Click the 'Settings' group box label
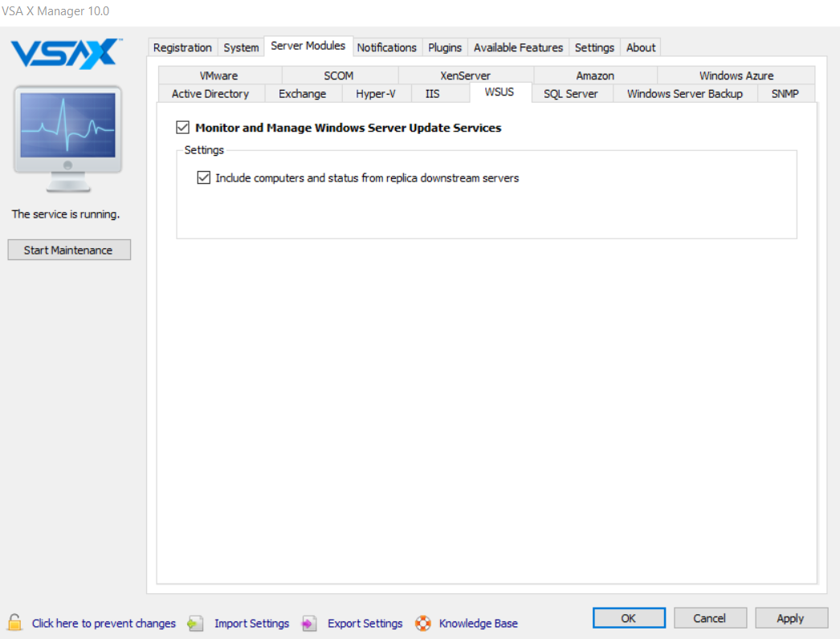 click(x=204, y=150)
